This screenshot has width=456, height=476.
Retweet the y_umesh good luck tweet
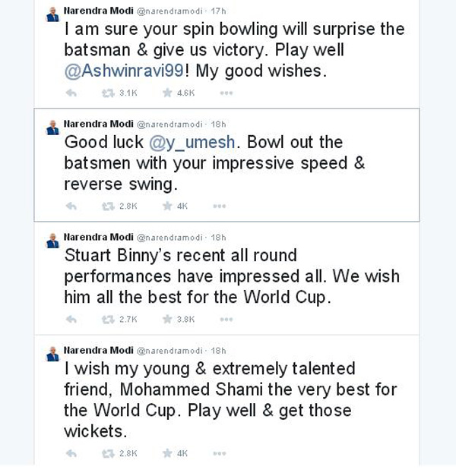pyautogui.click(x=107, y=206)
